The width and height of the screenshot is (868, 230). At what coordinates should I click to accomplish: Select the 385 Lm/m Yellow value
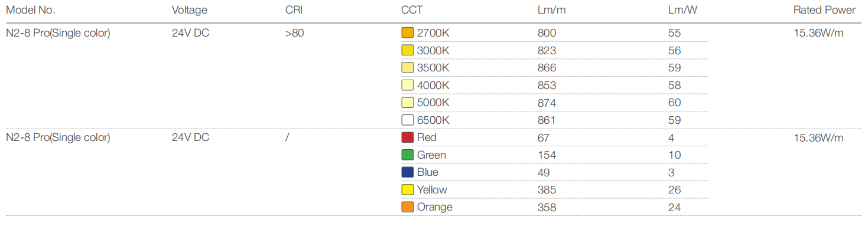click(547, 190)
